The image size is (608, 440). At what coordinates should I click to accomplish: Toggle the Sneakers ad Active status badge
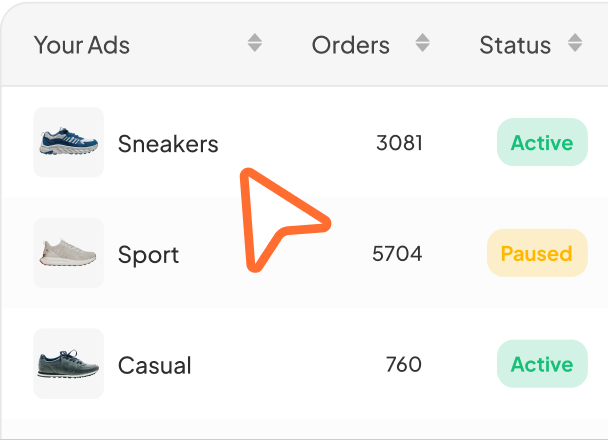click(541, 143)
